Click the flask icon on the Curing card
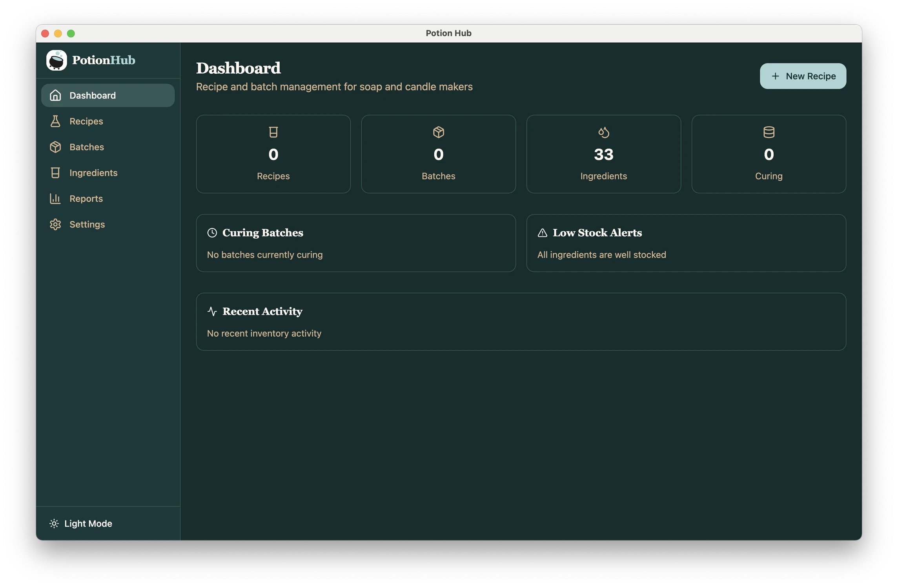The height and width of the screenshot is (588, 898). point(769,132)
